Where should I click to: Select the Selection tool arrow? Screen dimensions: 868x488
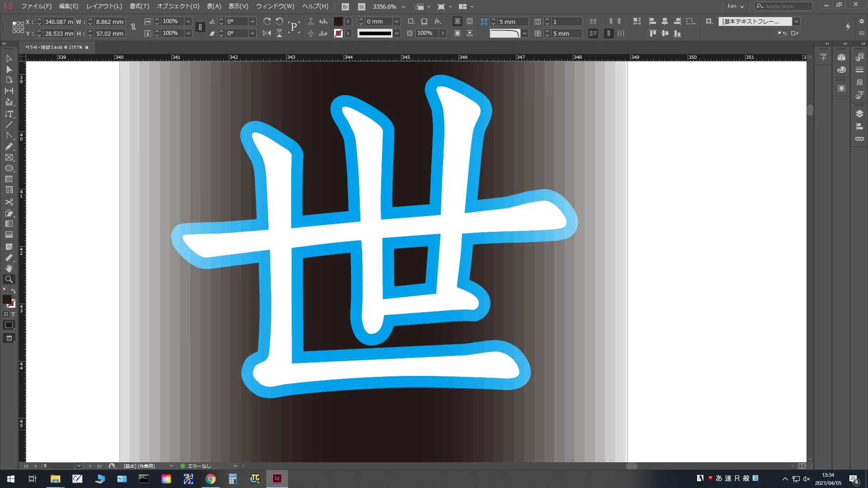(9, 58)
